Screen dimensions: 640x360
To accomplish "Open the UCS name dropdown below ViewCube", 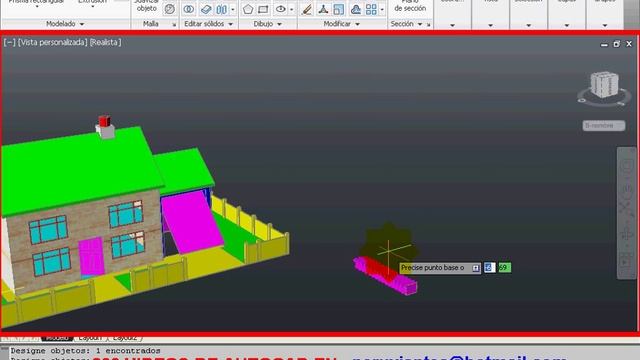I will pyautogui.click(x=604, y=126).
